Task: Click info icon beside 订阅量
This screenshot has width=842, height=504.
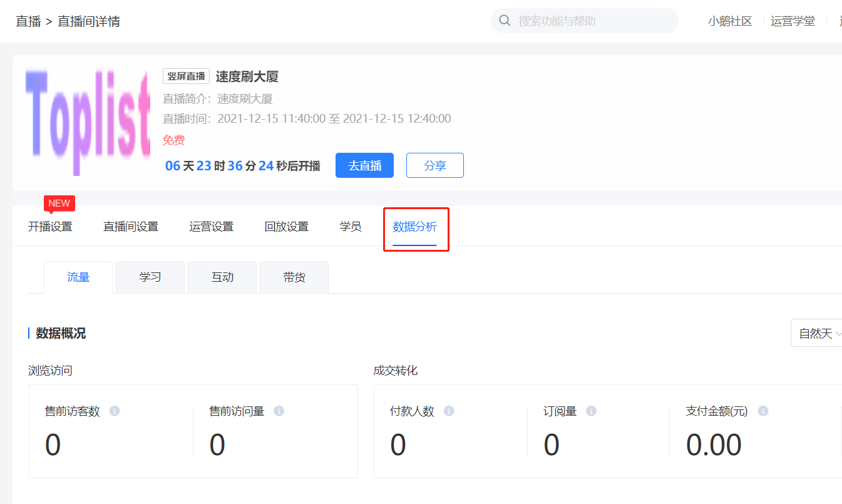Action: (591, 411)
